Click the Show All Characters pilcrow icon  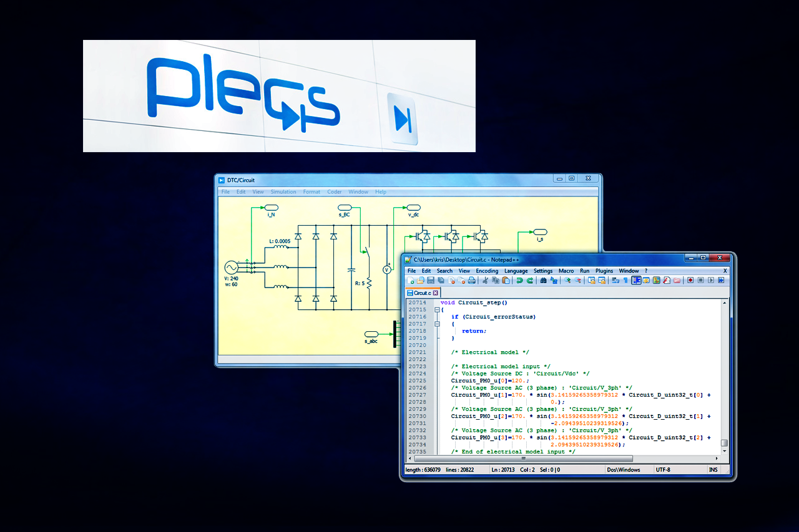[625, 281]
